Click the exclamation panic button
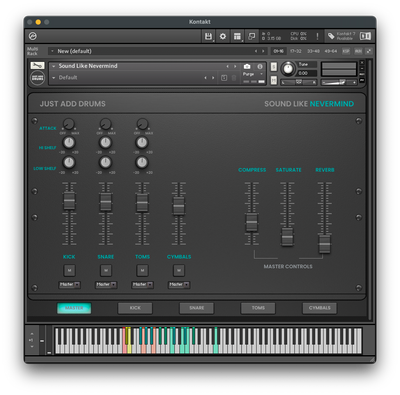Screen dimensions: 400x395 317,36
